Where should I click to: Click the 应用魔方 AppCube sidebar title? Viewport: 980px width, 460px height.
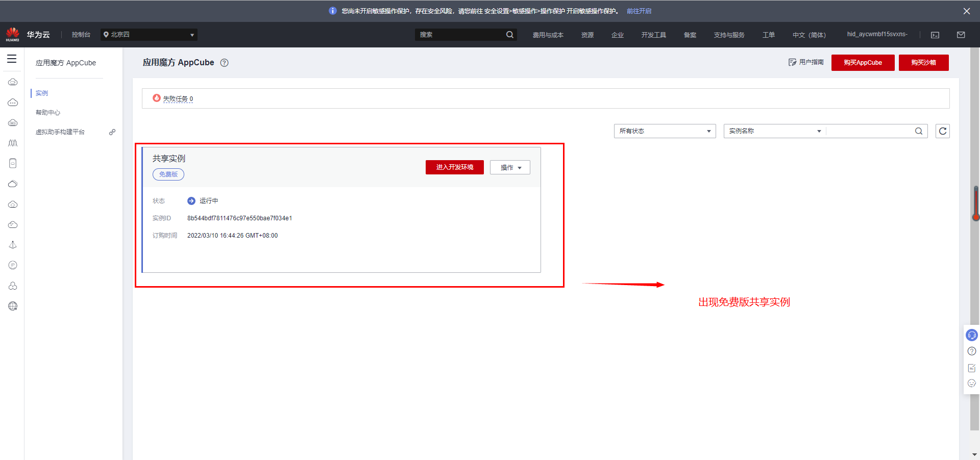[66, 63]
